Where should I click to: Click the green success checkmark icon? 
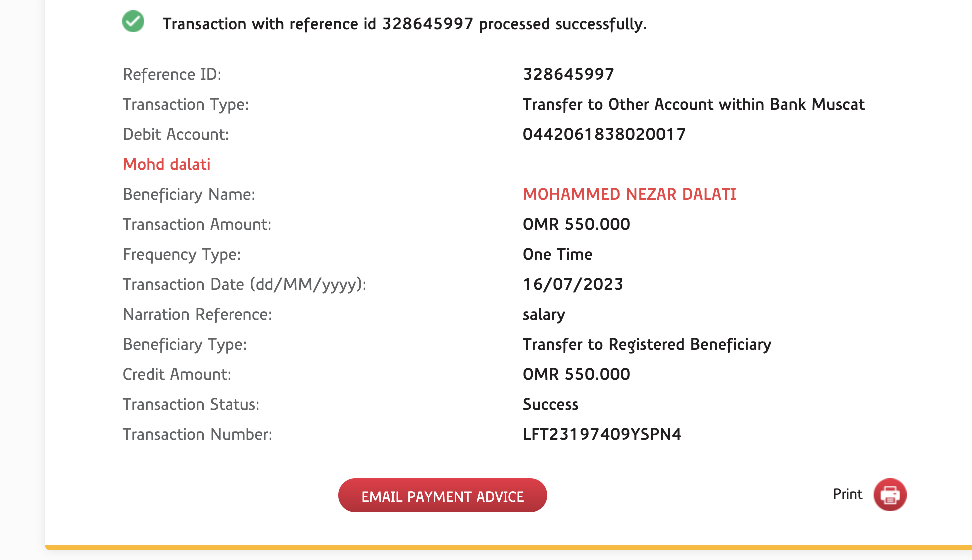tap(133, 22)
